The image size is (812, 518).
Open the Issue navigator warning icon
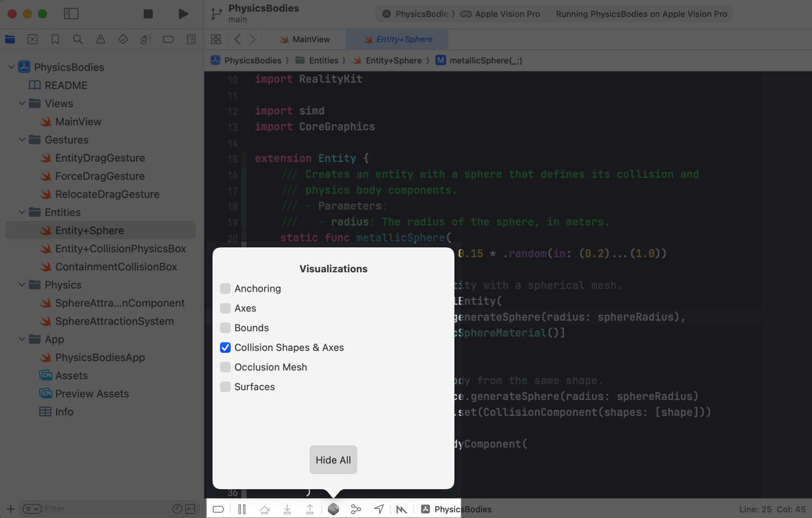101,39
